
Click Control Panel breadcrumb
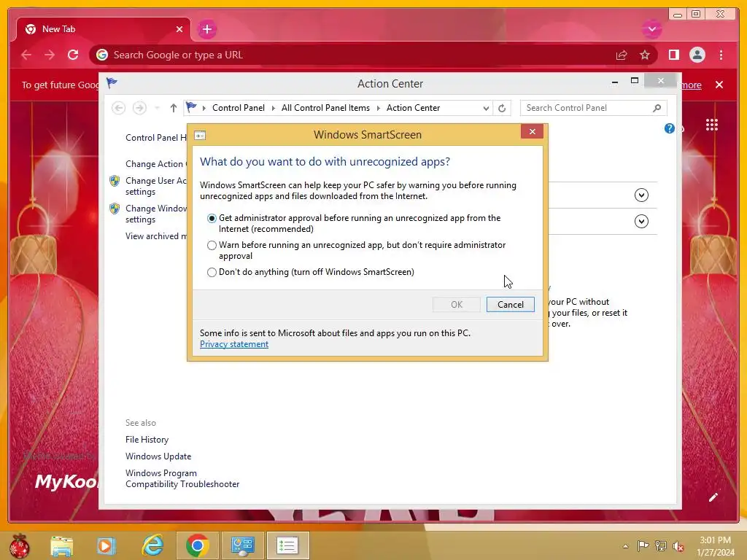tap(239, 108)
